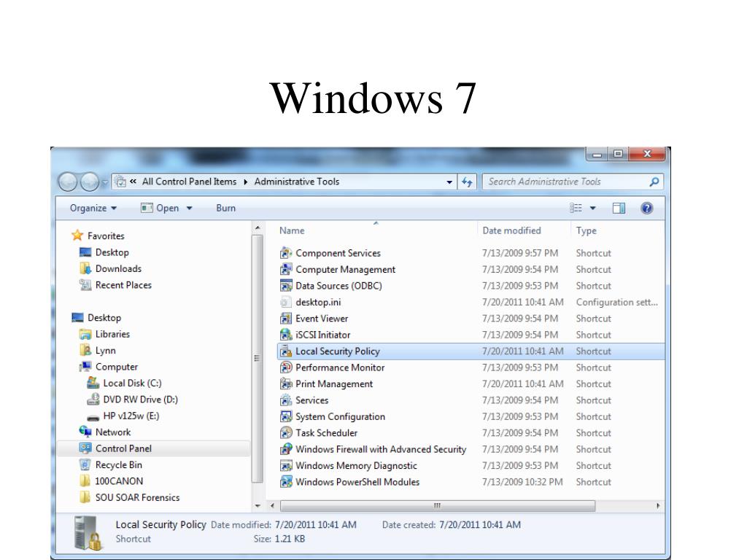Click the System Configuration icon
The image size is (747, 560).
coord(286,416)
